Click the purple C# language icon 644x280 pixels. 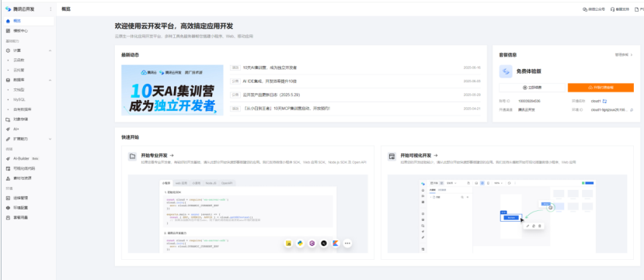312,244
